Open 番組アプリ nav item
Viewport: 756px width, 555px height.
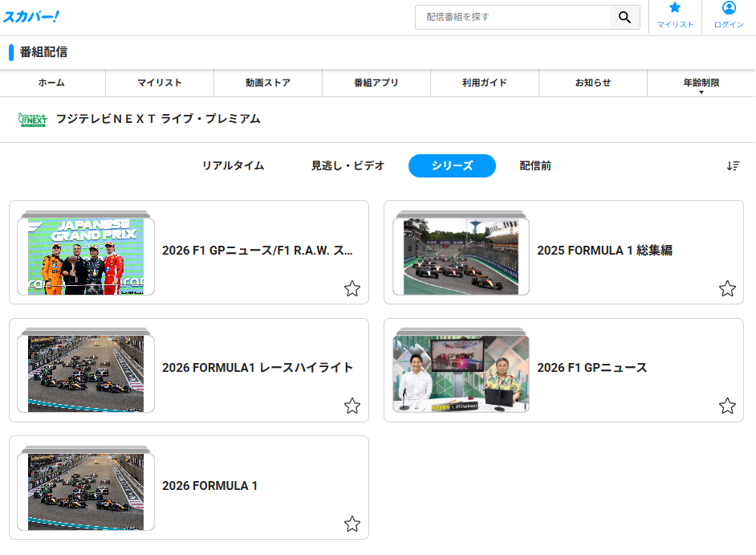[x=376, y=83]
